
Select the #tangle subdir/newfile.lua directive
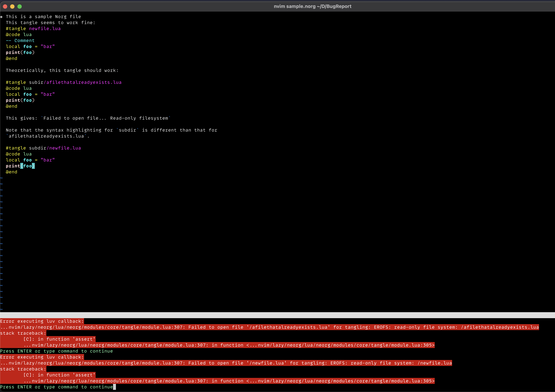coord(43,148)
